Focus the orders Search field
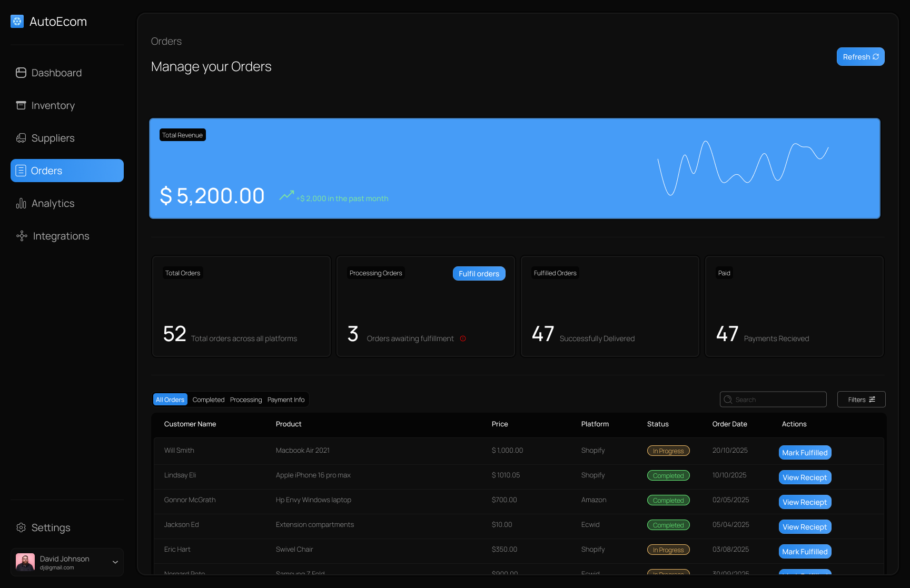910x588 pixels. pyautogui.click(x=773, y=400)
